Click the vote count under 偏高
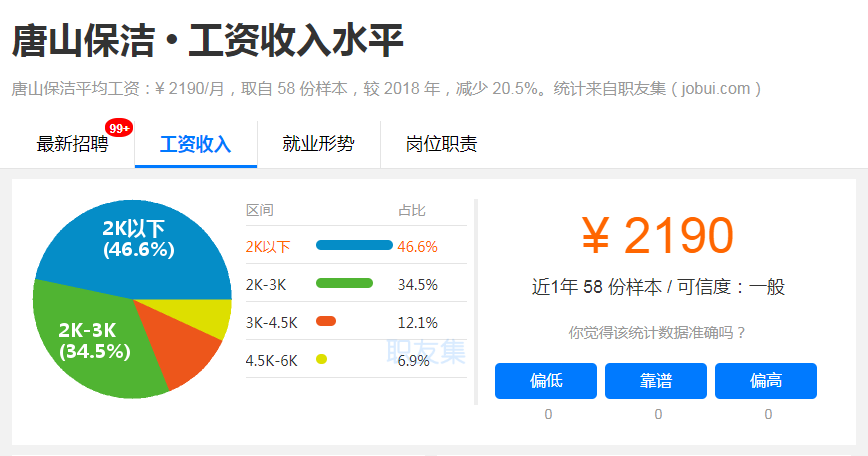868x456 pixels. (x=768, y=414)
